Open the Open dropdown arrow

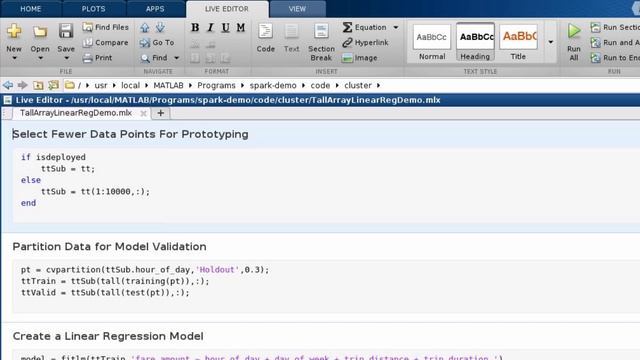(40, 58)
